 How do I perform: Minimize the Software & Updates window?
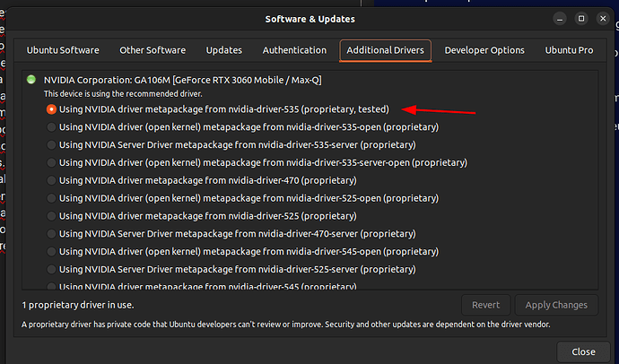tap(560, 19)
